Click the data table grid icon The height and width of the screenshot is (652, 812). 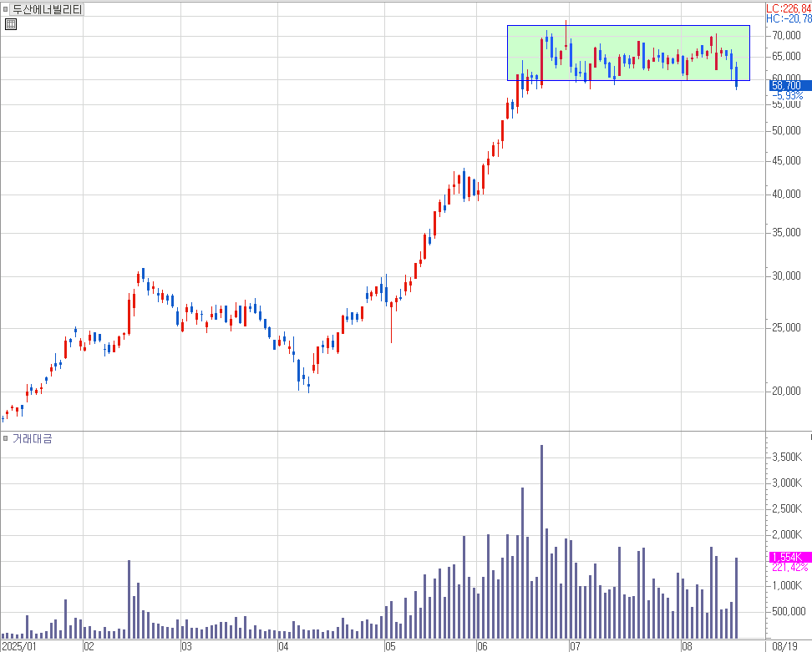tap(10, 24)
